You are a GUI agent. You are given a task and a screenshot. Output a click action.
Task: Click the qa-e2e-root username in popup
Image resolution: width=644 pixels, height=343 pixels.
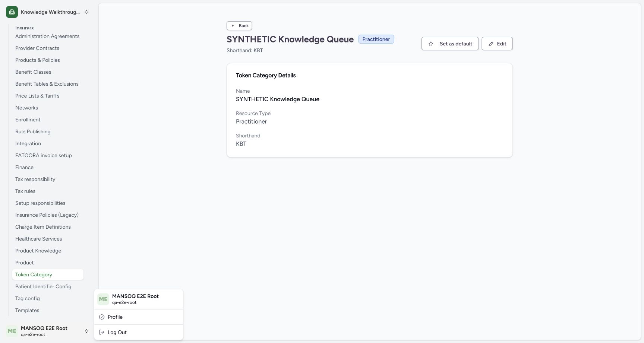tap(124, 302)
